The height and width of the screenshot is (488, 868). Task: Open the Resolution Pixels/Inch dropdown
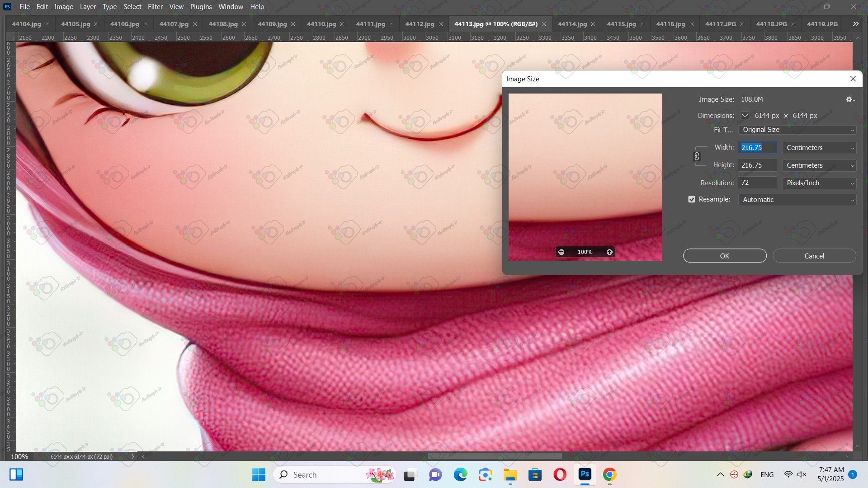pos(819,183)
